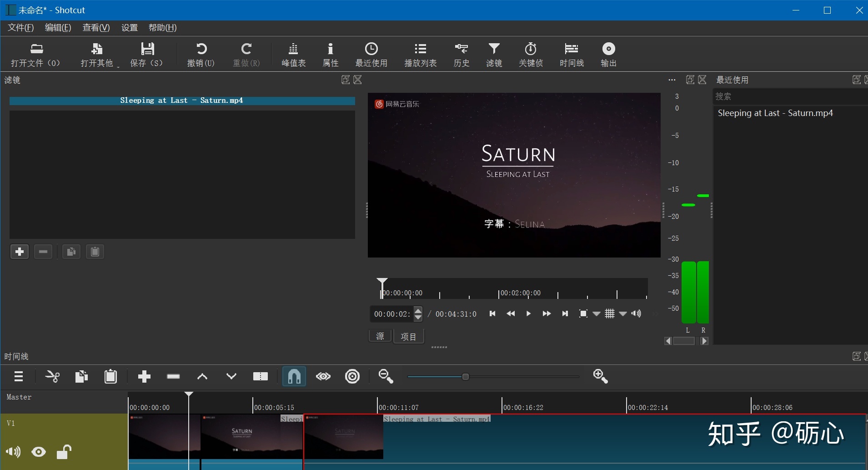Add a filter with plus button
The height and width of the screenshot is (470, 868).
point(20,252)
